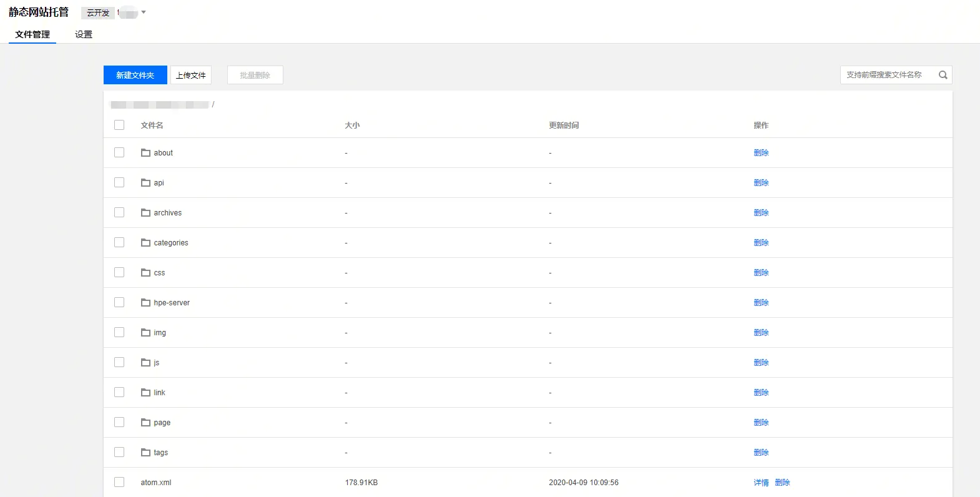Click the categories folder icon
The image size is (980, 497).
click(x=145, y=242)
